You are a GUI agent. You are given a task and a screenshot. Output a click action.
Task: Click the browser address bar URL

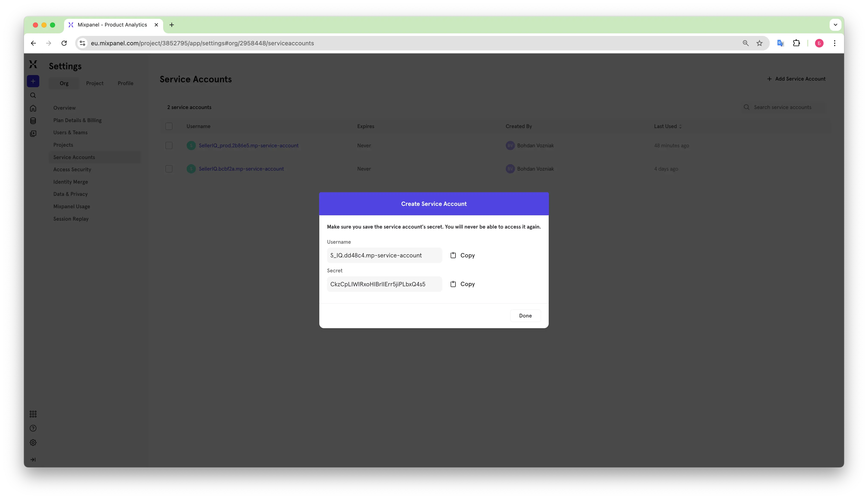tap(202, 43)
